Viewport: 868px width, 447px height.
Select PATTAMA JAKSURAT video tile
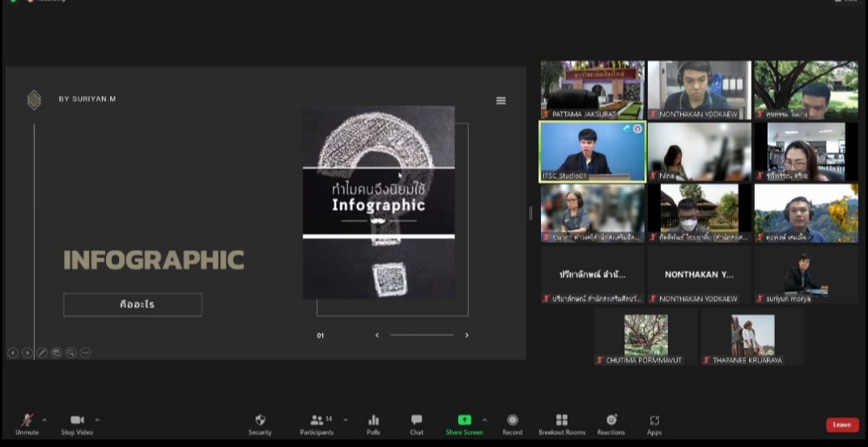point(593,90)
